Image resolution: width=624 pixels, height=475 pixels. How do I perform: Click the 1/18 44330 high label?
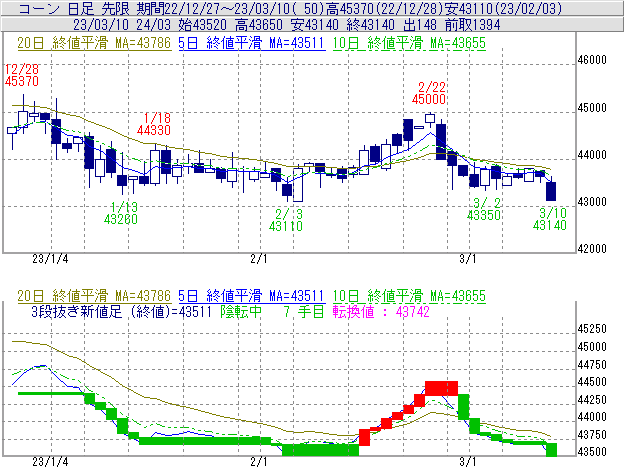pyautogui.click(x=154, y=124)
